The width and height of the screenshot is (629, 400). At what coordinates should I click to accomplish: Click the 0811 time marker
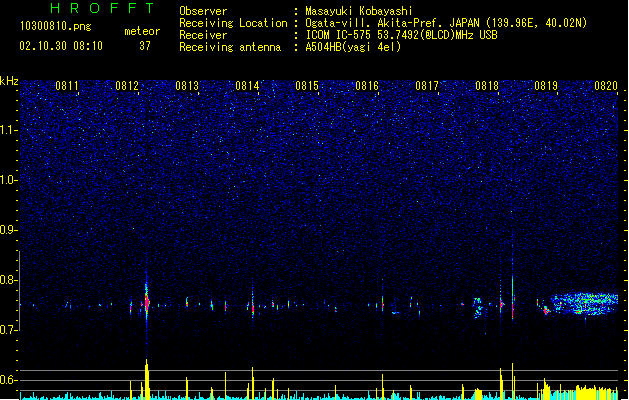pos(67,86)
